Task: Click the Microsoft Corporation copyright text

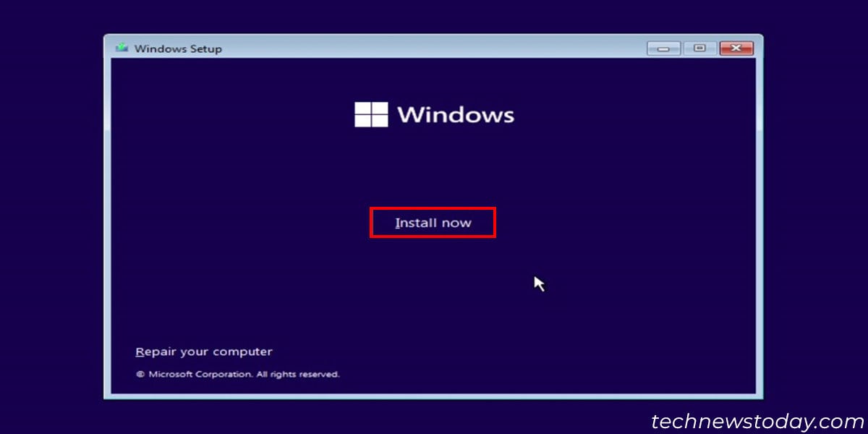Action: click(237, 375)
